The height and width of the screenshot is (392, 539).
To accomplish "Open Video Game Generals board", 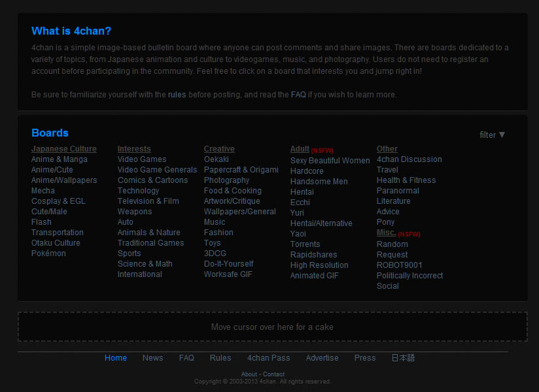I will (157, 170).
